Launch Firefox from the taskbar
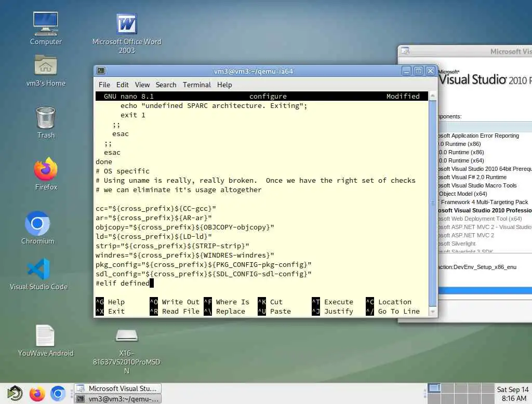 pos(37,394)
